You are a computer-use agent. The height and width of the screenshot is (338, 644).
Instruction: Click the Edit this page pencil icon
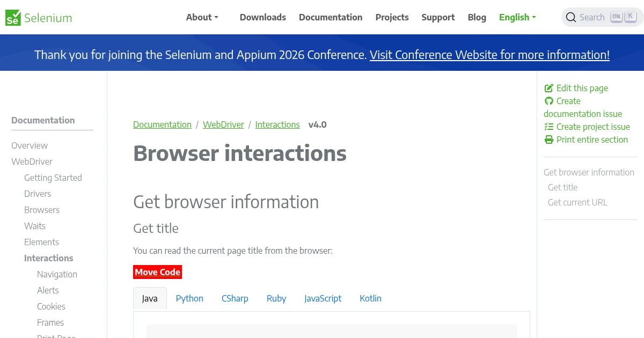(x=548, y=88)
